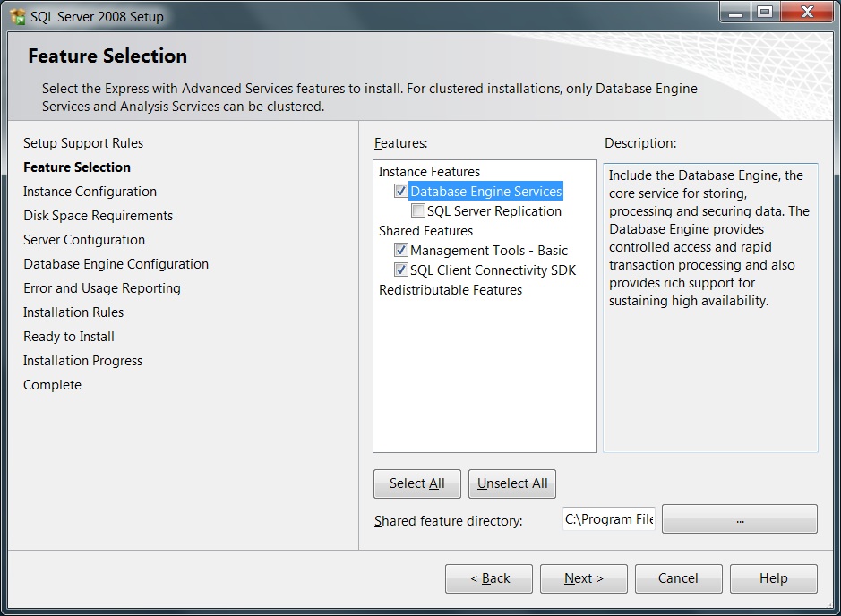The height and width of the screenshot is (616, 841).
Task: Browse for shared feature directory with ellipsis button
Action: pos(739,519)
